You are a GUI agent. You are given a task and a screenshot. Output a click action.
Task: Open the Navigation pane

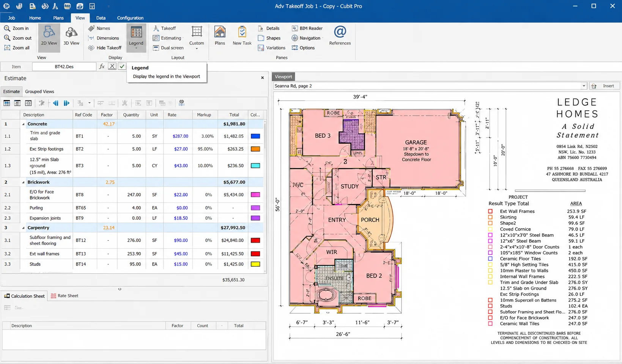306,38
